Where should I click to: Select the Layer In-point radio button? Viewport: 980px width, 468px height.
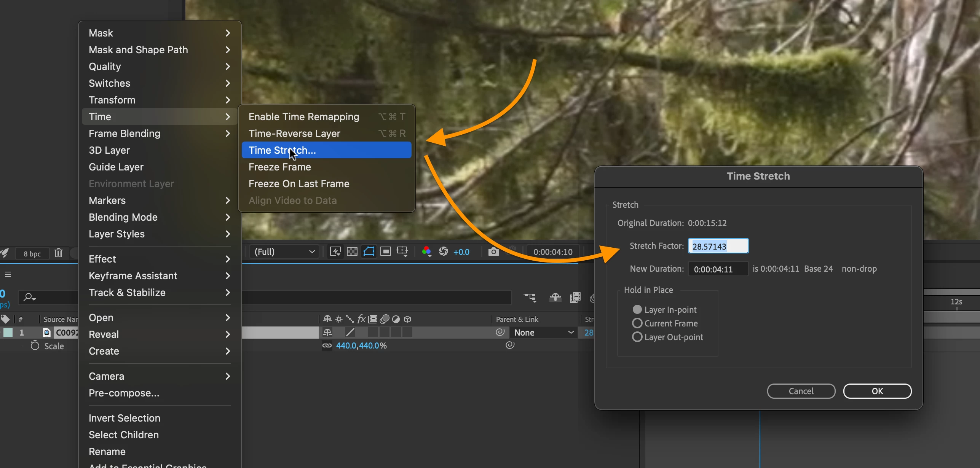tap(637, 310)
